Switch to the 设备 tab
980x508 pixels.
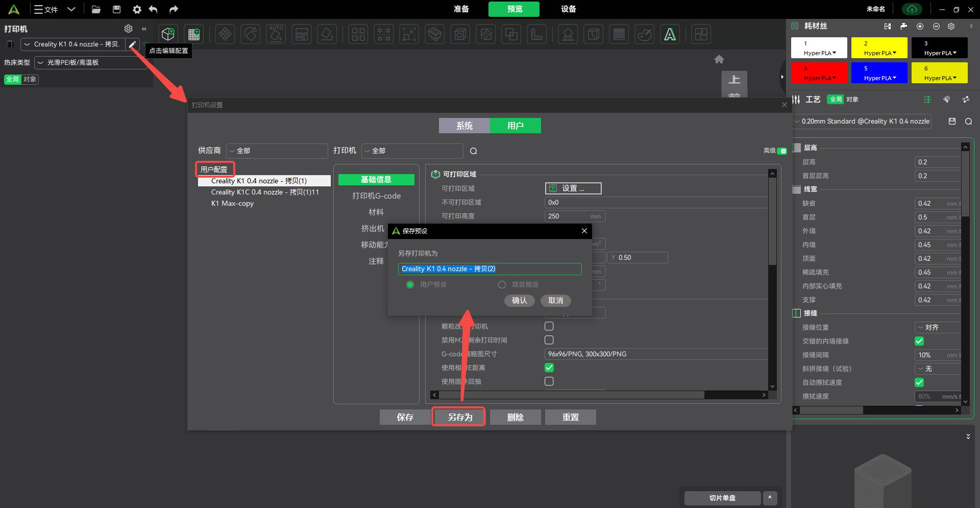coord(569,9)
